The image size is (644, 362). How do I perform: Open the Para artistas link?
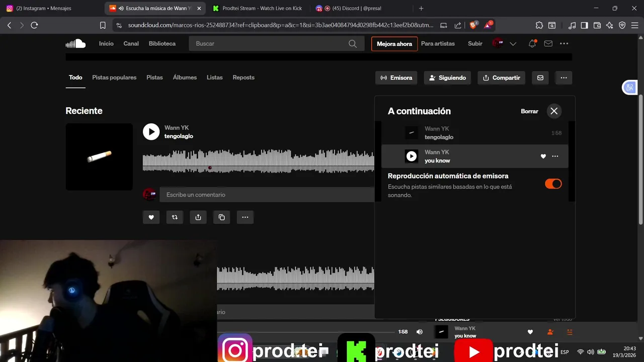[x=438, y=44]
